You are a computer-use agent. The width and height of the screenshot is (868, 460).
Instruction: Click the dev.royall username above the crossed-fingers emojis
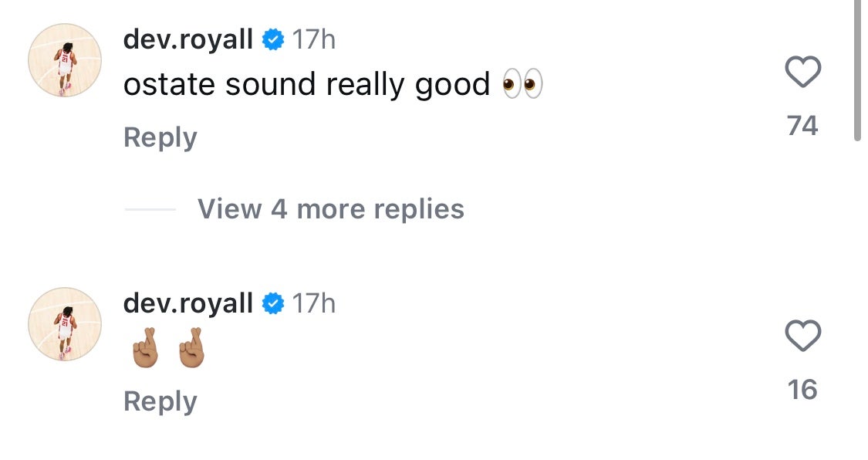188,303
